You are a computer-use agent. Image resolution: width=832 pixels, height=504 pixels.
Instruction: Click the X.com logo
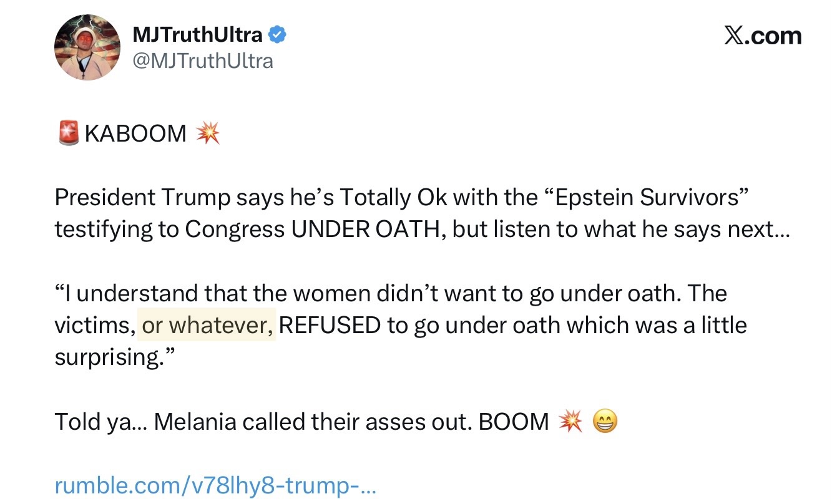pyautogui.click(x=762, y=36)
